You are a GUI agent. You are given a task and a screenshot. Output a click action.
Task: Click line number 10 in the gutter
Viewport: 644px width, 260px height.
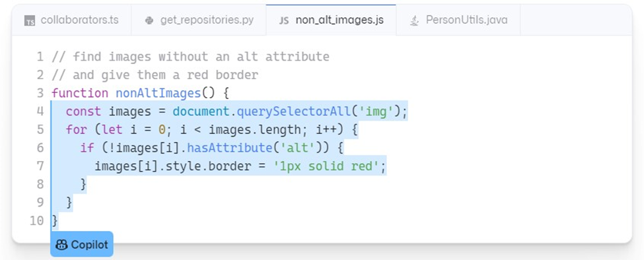pos(36,220)
